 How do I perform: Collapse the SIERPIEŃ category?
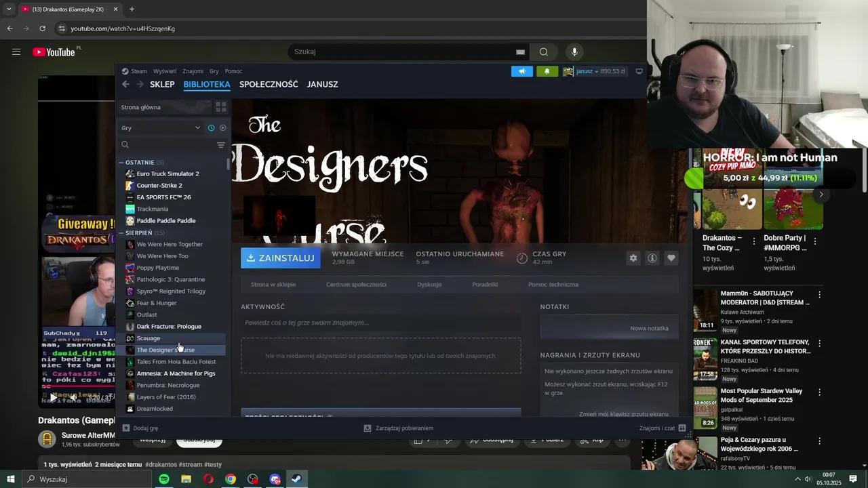click(x=121, y=233)
